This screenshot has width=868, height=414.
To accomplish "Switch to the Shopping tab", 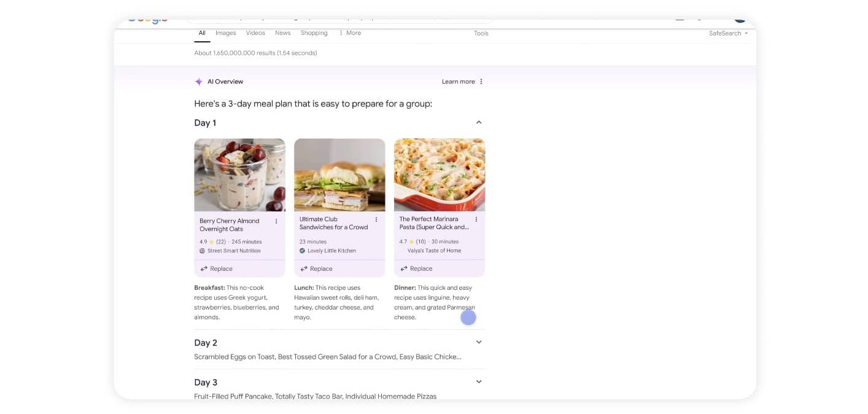I will point(314,33).
